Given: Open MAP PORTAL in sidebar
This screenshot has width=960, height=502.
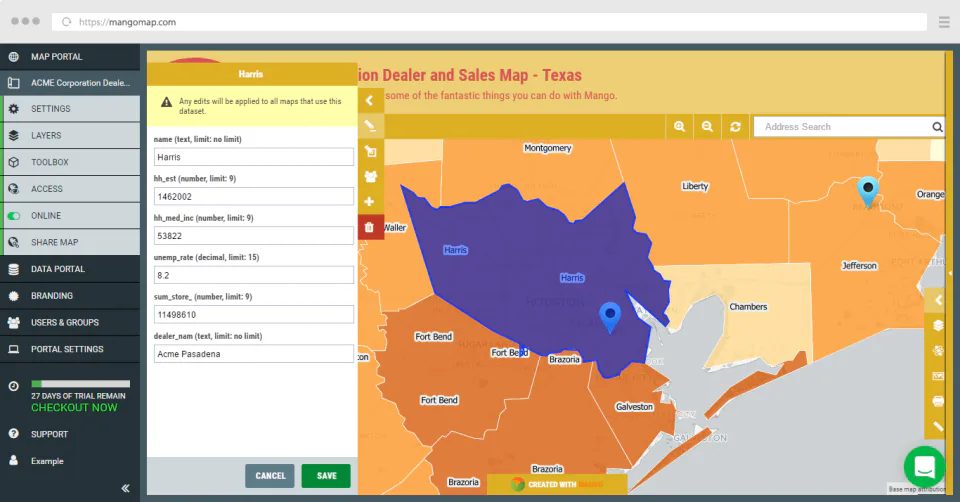Looking at the screenshot, I should point(70,56).
